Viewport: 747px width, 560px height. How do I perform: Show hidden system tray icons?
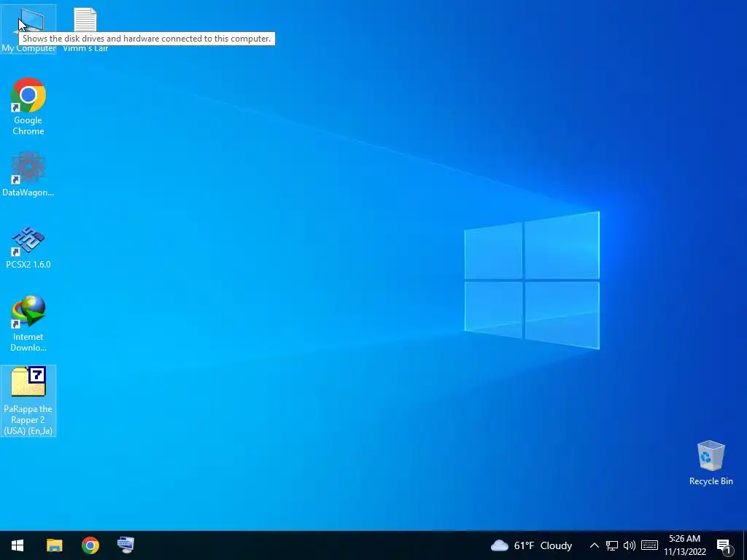594,545
